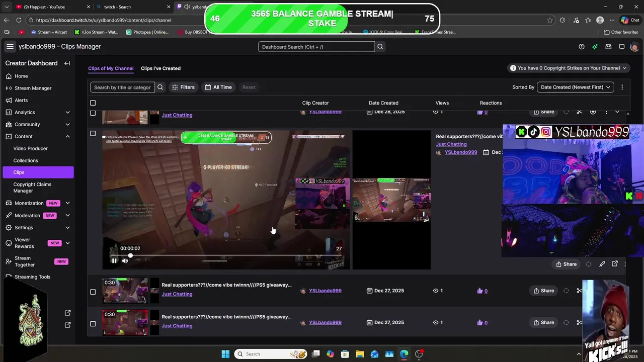Open the All Time date filter
Screen dimensions: 644x362
pyautogui.click(x=218, y=87)
